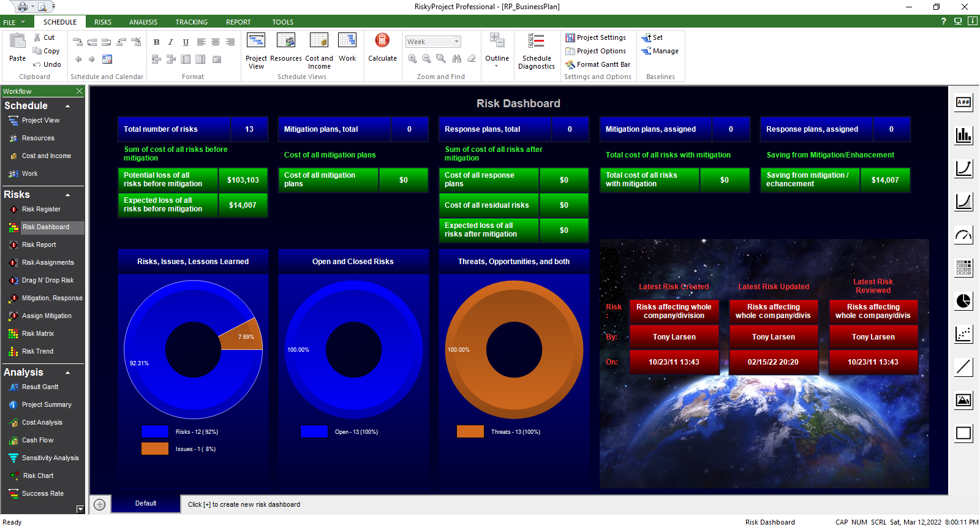980x527 pixels.
Task: Open the FILE menu dropdown
Action: [x=14, y=22]
